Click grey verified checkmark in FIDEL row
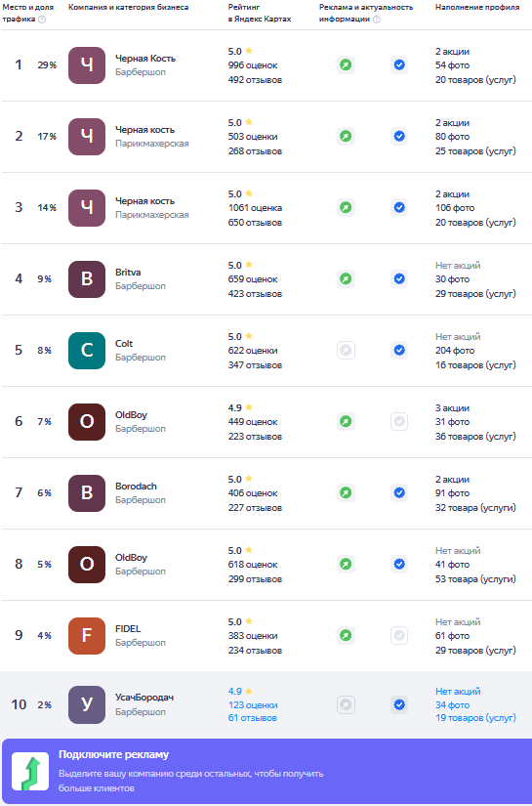This screenshot has width=532, height=806. coord(399,636)
